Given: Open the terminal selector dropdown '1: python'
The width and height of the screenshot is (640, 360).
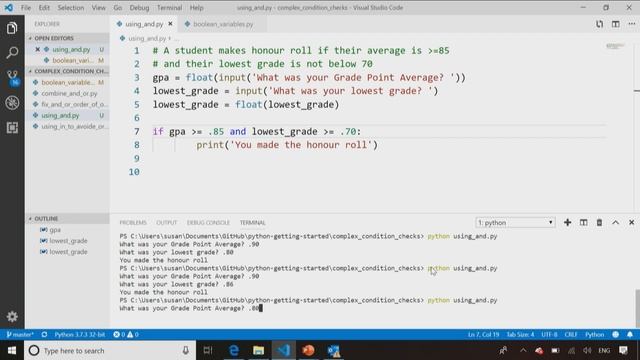Looking at the screenshot, I should pos(515,223).
